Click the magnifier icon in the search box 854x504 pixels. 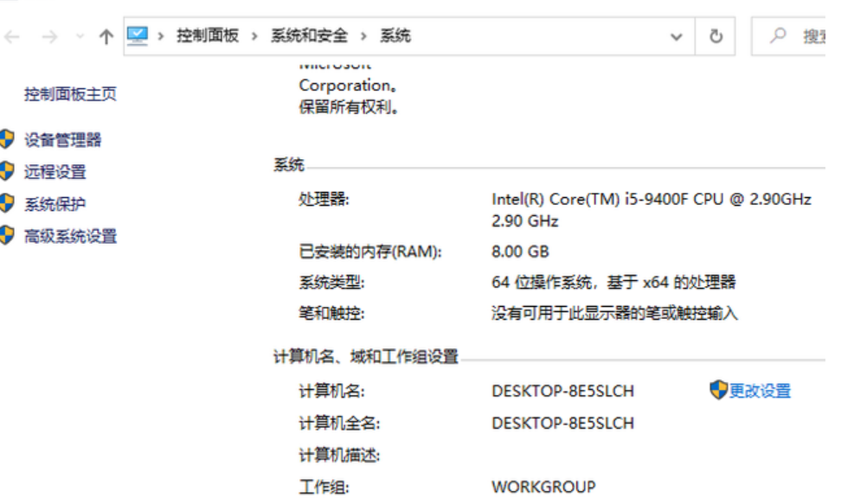pyautogui.click(x=778, y=35)
